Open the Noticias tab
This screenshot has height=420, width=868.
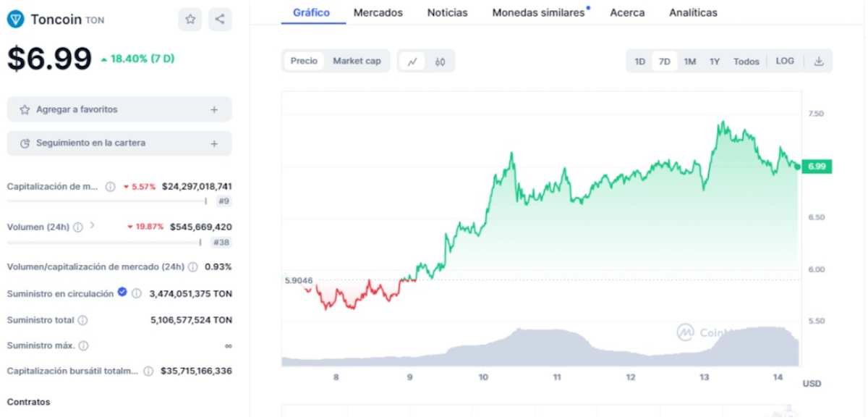tap(446, 12)
